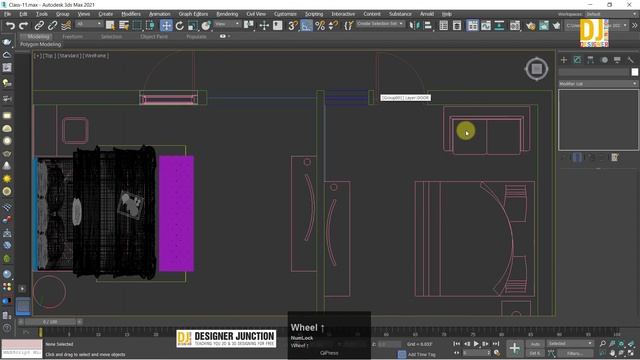This screenshot has width=640, height=360.
Task: Open the Rendered Frame Window
Action: click(x=544, y=26)
